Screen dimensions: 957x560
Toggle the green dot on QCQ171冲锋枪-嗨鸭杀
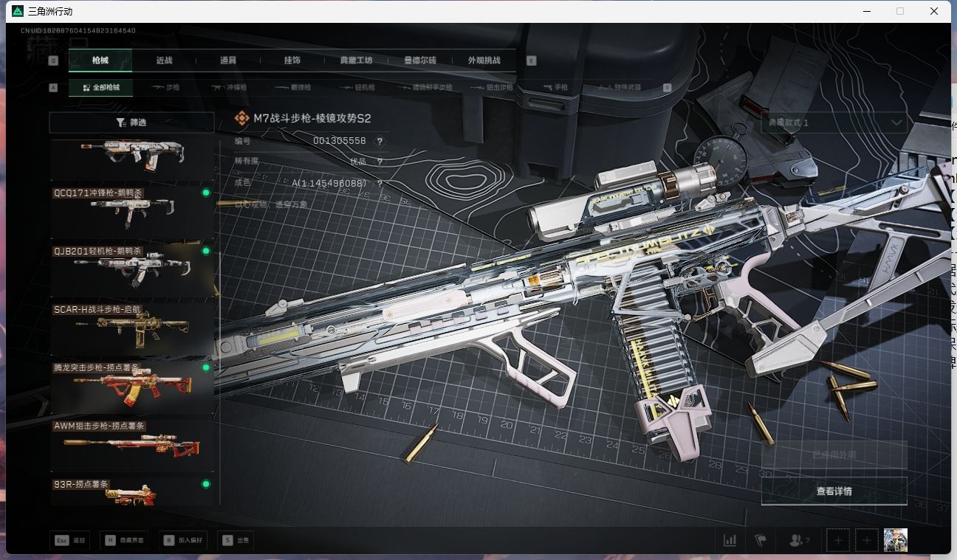coord(206,192)
